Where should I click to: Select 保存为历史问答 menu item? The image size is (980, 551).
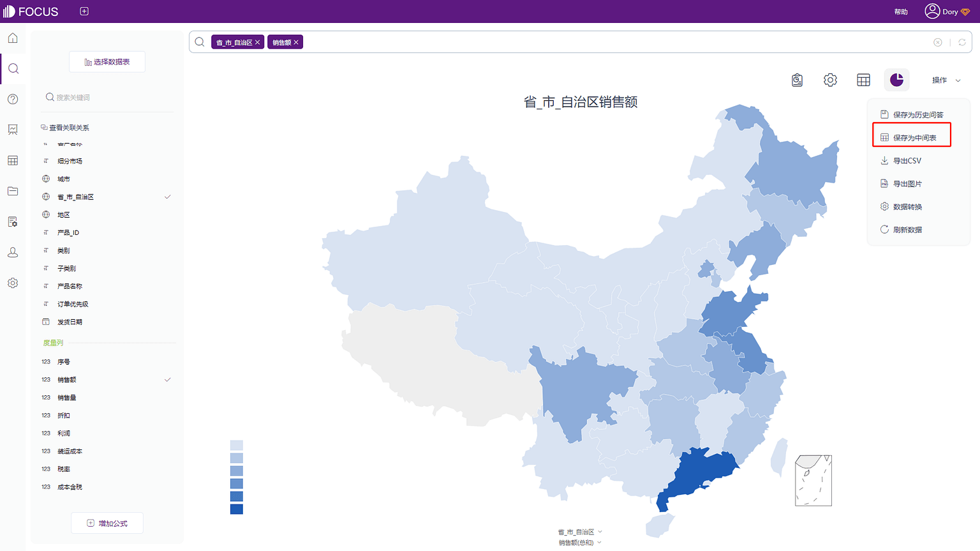912,115
